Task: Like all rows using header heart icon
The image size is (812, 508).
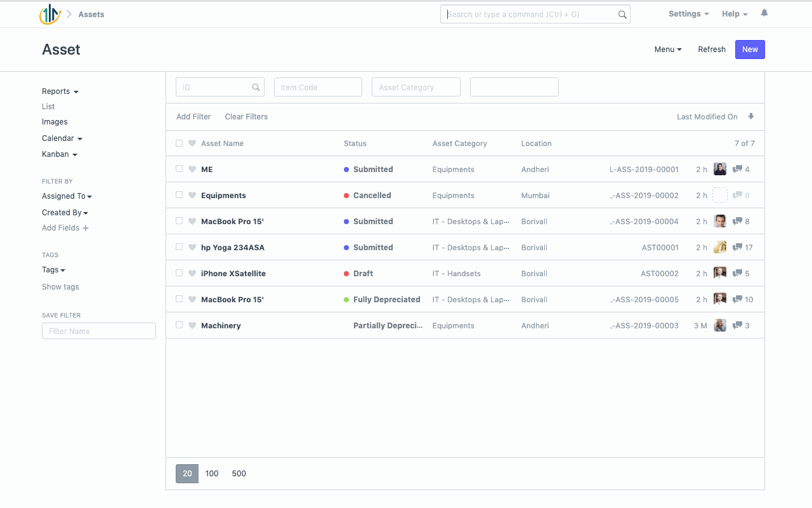Action: pyautogui.click(x=192, y=144)
